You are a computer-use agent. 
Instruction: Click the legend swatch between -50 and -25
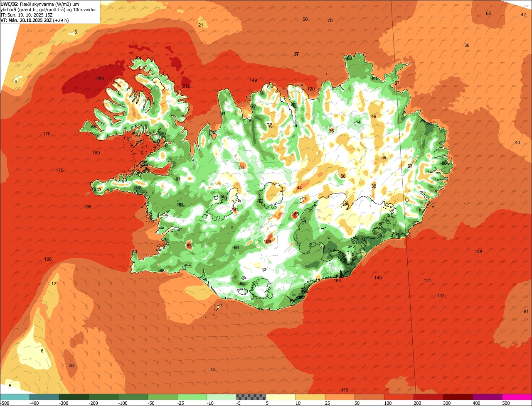[162, 397]
